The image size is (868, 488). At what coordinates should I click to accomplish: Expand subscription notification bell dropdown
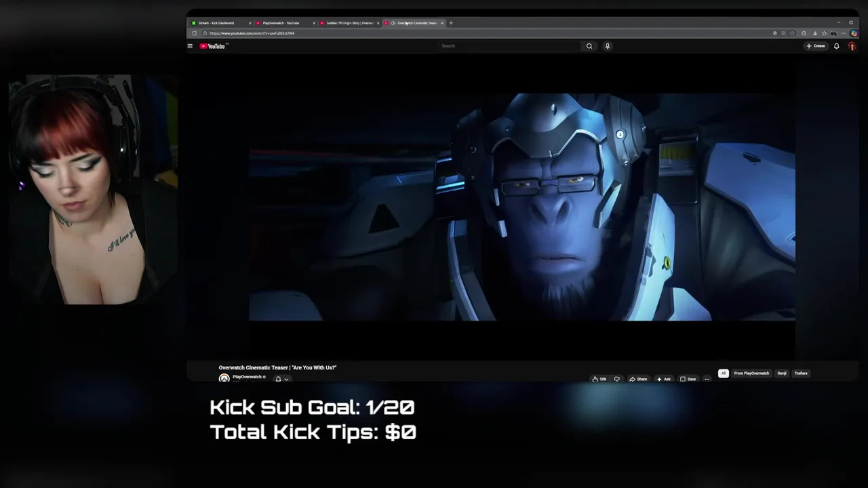pos(281,379)
